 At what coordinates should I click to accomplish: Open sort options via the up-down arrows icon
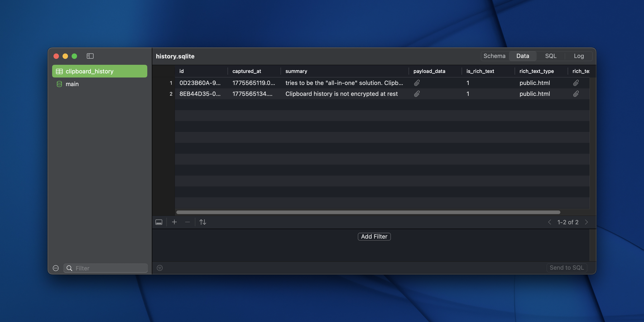tap(202, 222)
